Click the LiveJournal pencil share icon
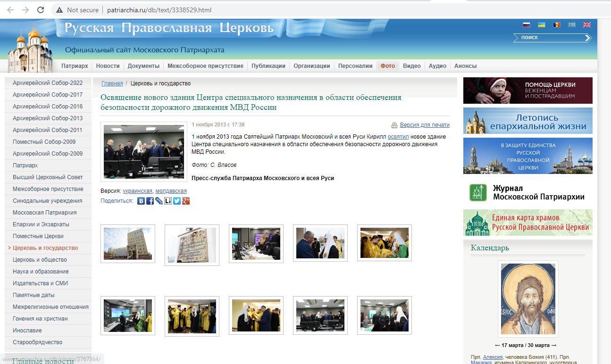611x364 pixels. point(159,201)
